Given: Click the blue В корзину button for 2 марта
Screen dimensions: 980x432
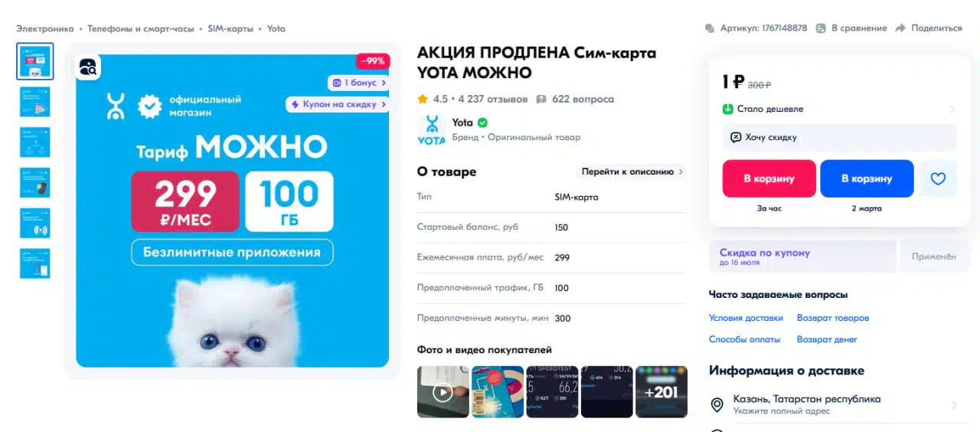Looking at the screenshot, I should 867,178.
